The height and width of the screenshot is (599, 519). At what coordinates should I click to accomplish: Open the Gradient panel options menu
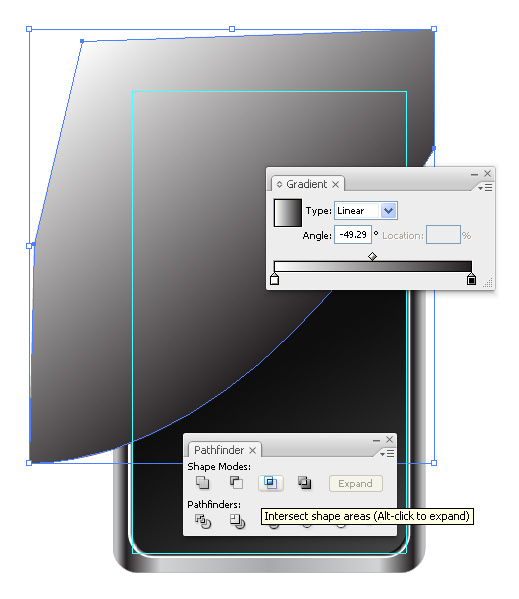coord(485,188)
